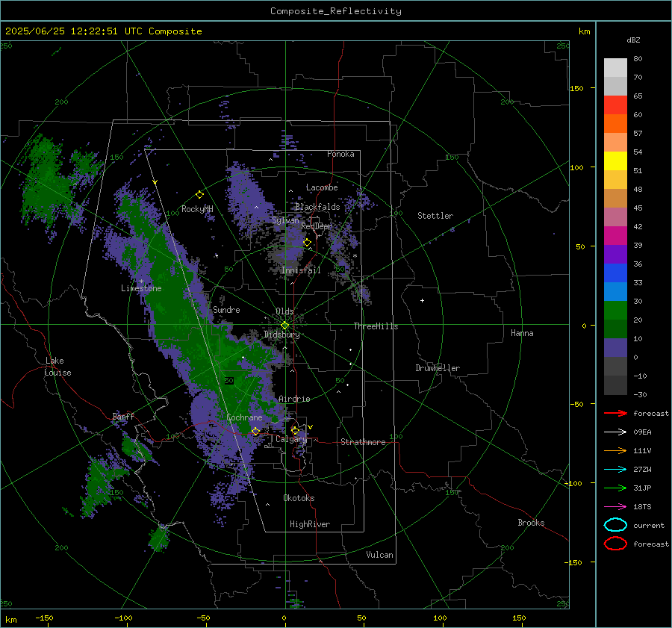
Task: Click the -150 tick on bottom axis
Action: (44, 618)
